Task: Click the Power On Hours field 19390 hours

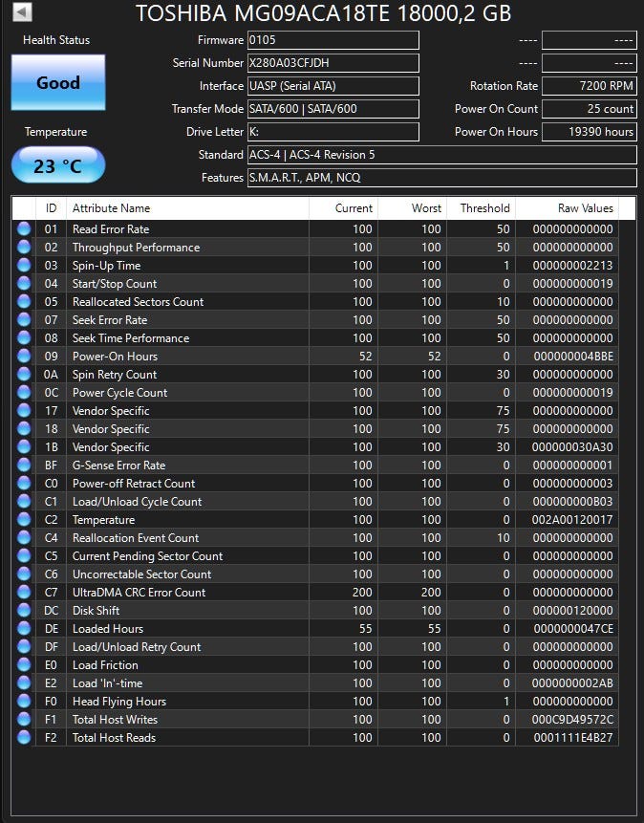Action: point(589,132)
